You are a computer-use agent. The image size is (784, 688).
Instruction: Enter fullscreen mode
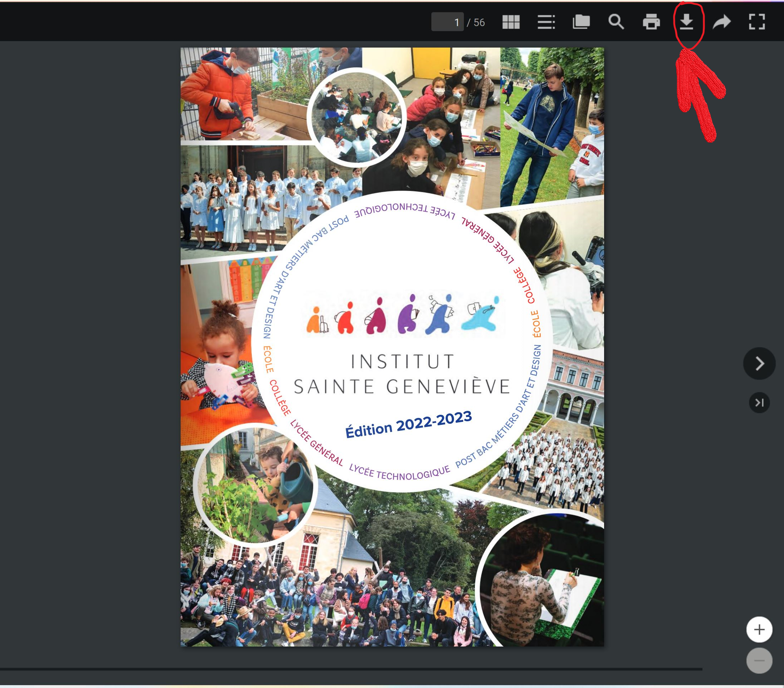757,22
